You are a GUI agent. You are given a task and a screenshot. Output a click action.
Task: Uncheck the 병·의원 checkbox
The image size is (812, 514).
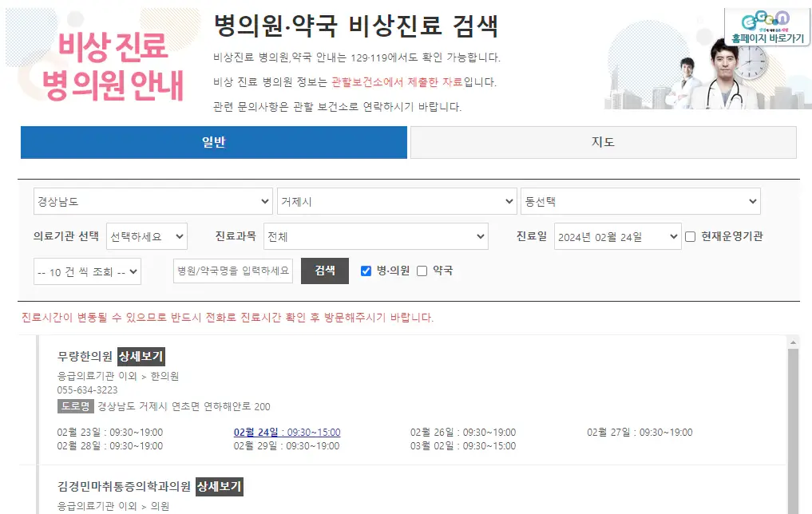point(366,270)
